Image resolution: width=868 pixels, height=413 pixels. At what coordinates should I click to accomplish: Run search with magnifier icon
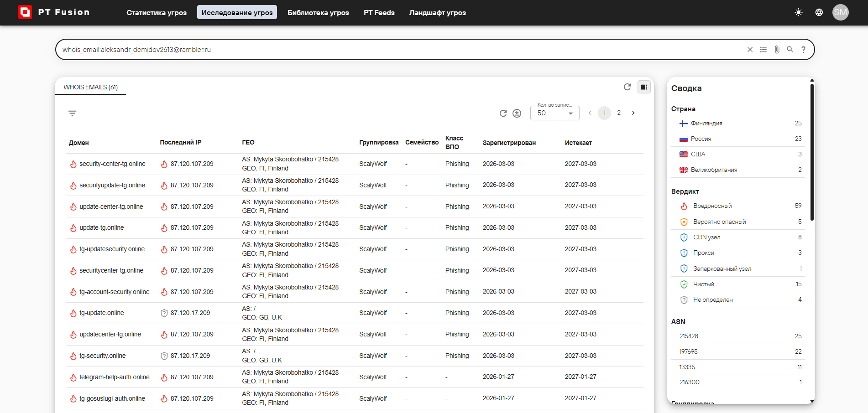coord(790,50)
